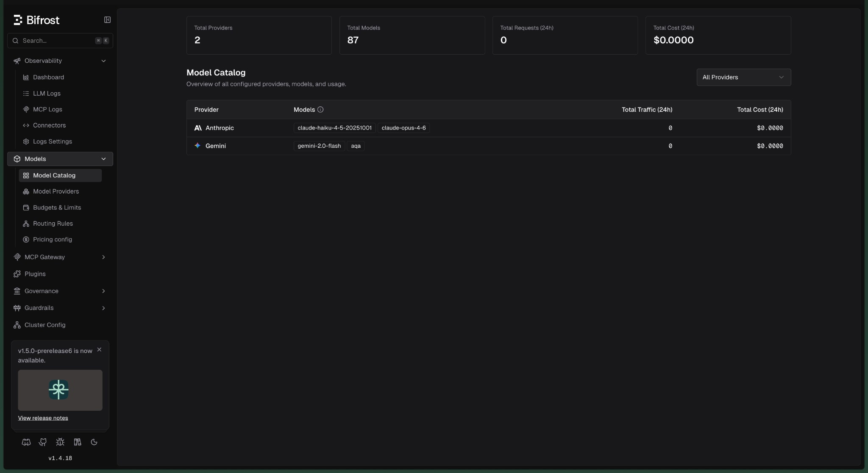Click the Plugins puzzle icon
Viewport: 868px width, 473px height.
[x=17, y=274]
